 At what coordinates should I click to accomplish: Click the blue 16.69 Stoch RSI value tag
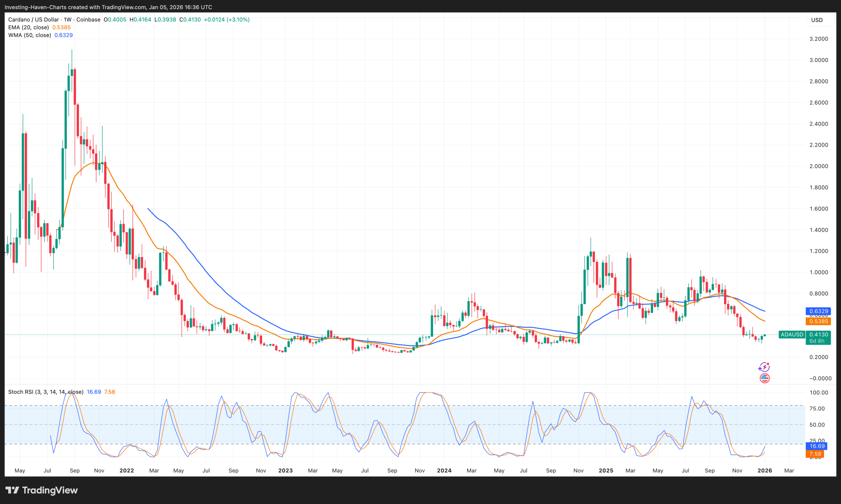tap(816, 446)
